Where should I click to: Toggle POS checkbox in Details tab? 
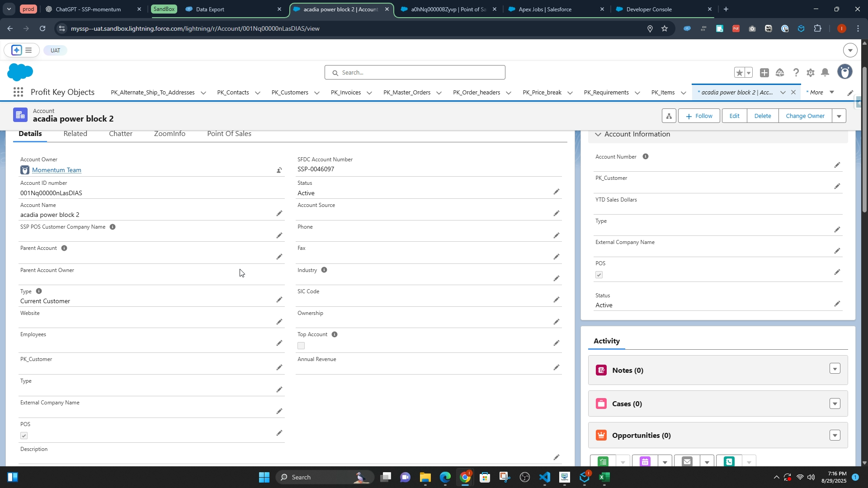pos(24,436)
